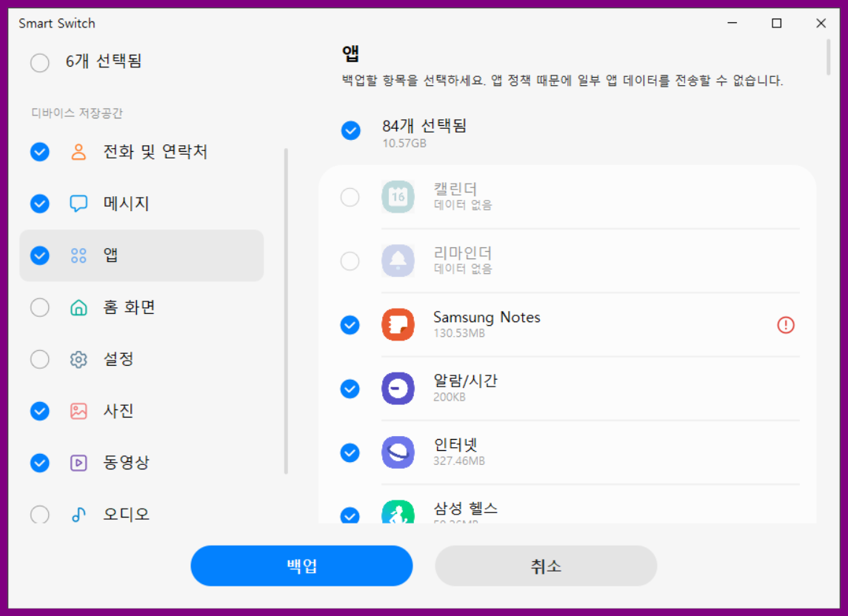Click the 인터넷 browser app icon
Viewport: 848px width, 616px height.
pos(398,452)
